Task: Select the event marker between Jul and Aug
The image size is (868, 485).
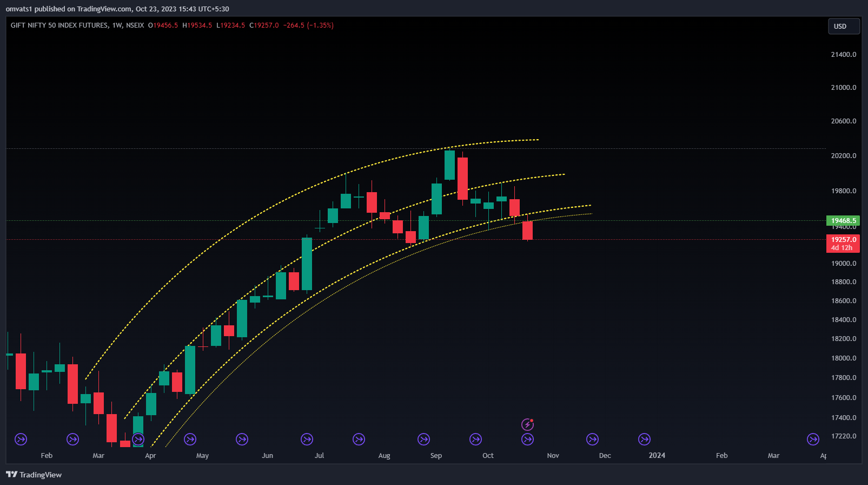Action: (x=359, y=439)
